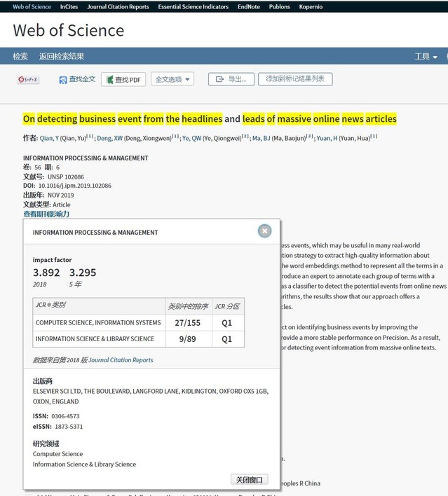Close the journal info popup with X icon

click(x=264, y=231)
